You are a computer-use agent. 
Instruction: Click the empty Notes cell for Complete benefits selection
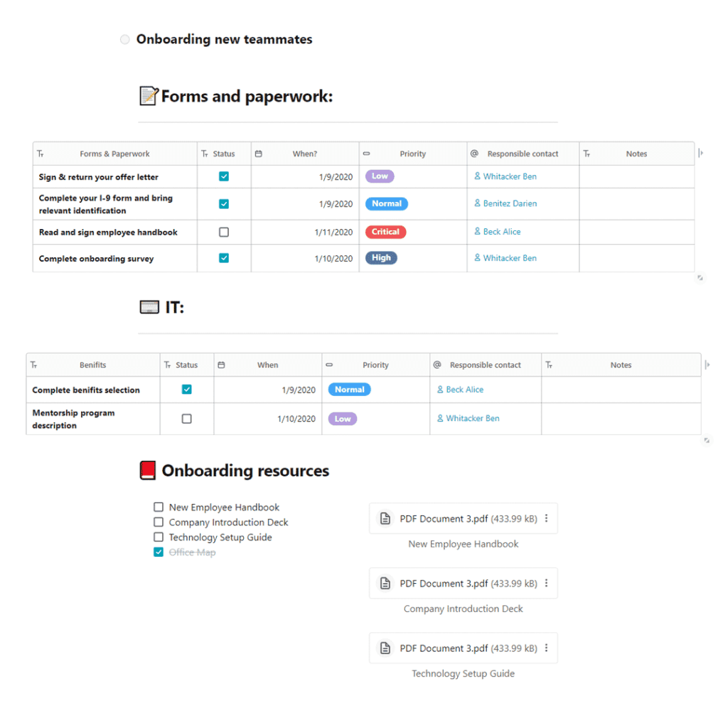[621, 390]
